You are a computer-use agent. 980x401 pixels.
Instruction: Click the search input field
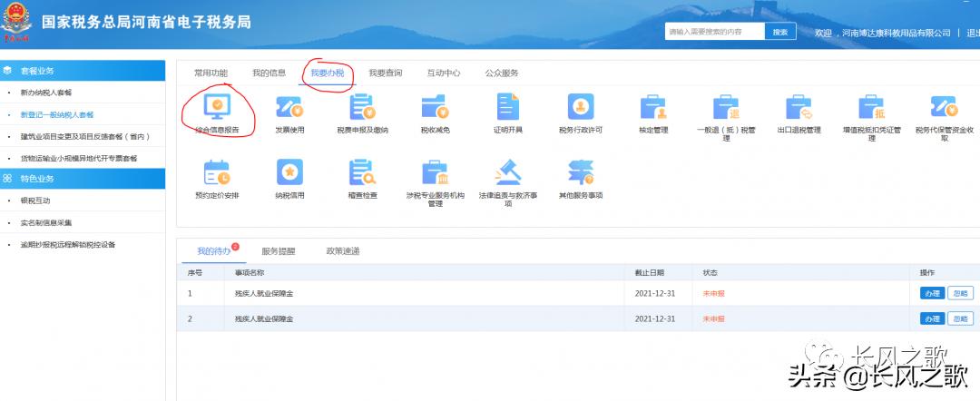point(714,32)
